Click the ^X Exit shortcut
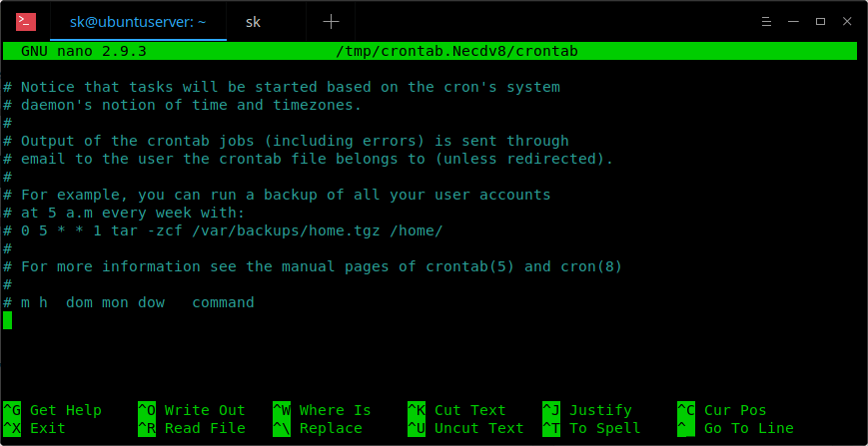This screenshot has height=446, width=868. [x=34, y=428]
